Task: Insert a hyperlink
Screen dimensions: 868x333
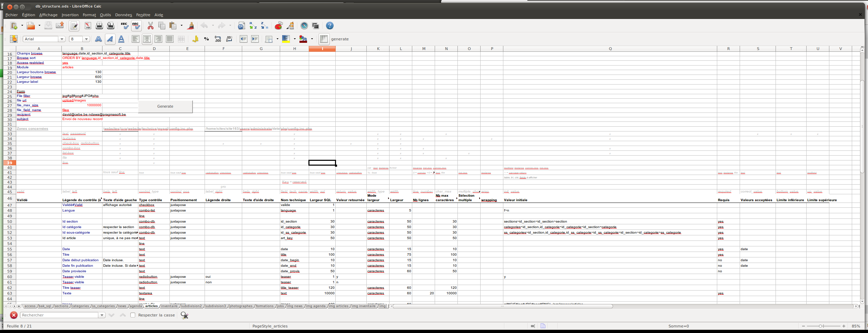Action: 241,26
